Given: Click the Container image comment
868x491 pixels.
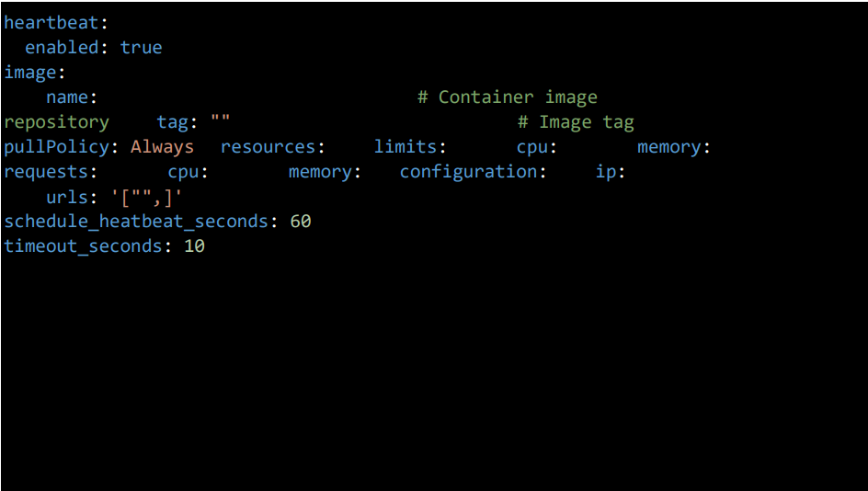Looking at the screenshot, I should [x=508, y=97].
